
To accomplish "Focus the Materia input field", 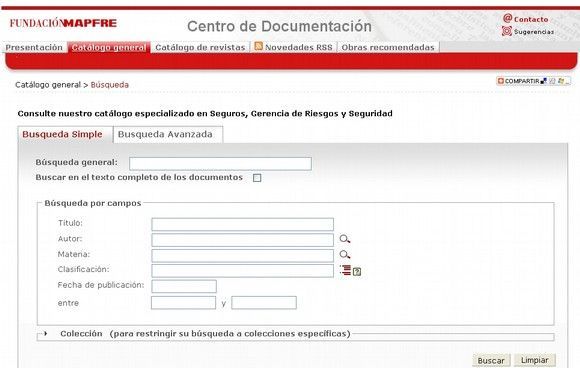I will 242,255.
